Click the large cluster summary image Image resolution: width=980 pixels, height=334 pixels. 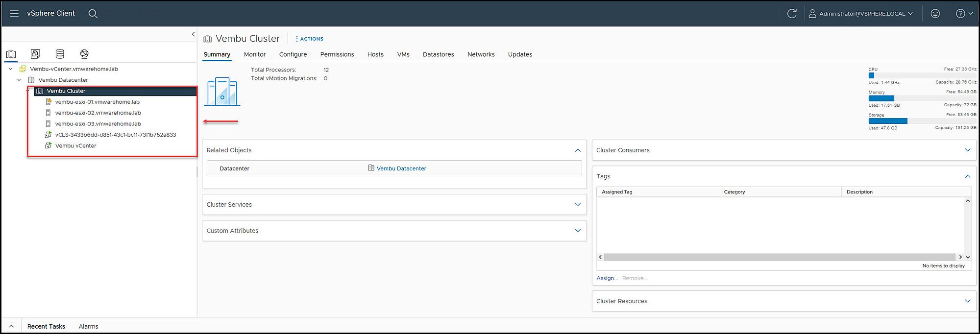tap(222, 91)
